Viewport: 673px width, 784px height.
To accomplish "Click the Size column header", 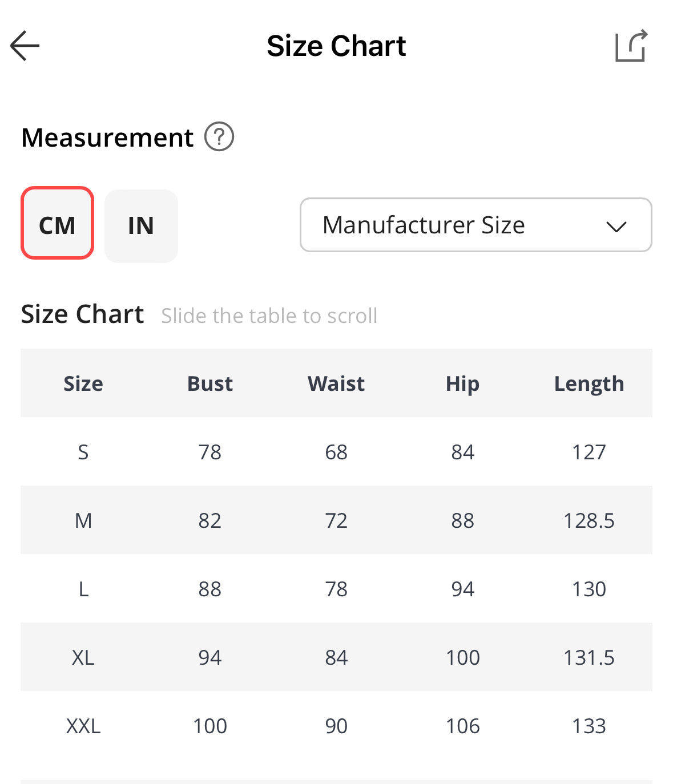I will point(83,383).
